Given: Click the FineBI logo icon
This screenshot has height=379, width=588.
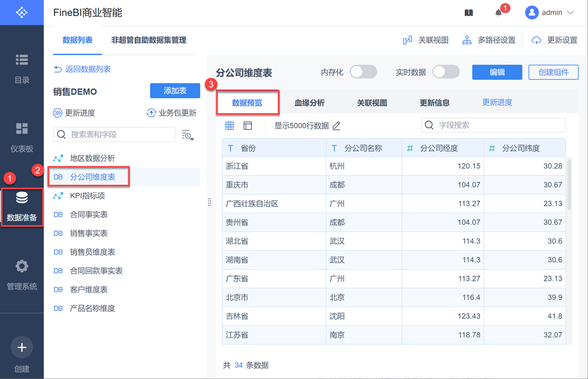Looking at the screenshot, I should [22, 12].
